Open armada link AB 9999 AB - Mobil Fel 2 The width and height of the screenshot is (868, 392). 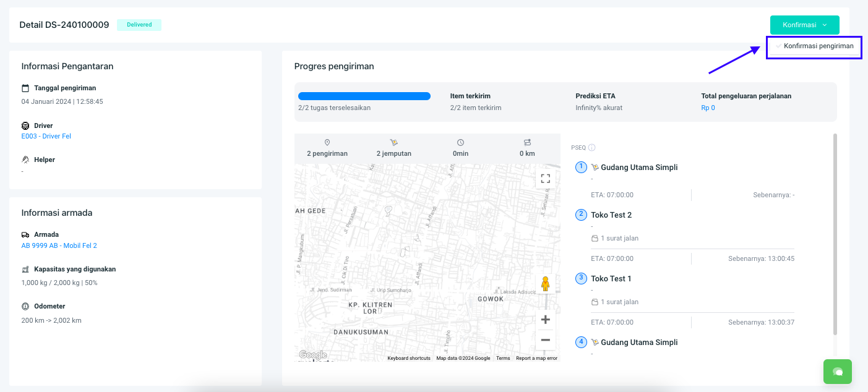(59, 245)
